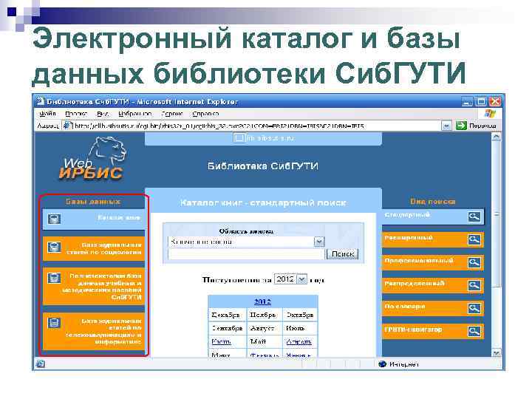532x399 pixels.
Task: Click the Ноябрь table cell
Action: tap(265, 316)
